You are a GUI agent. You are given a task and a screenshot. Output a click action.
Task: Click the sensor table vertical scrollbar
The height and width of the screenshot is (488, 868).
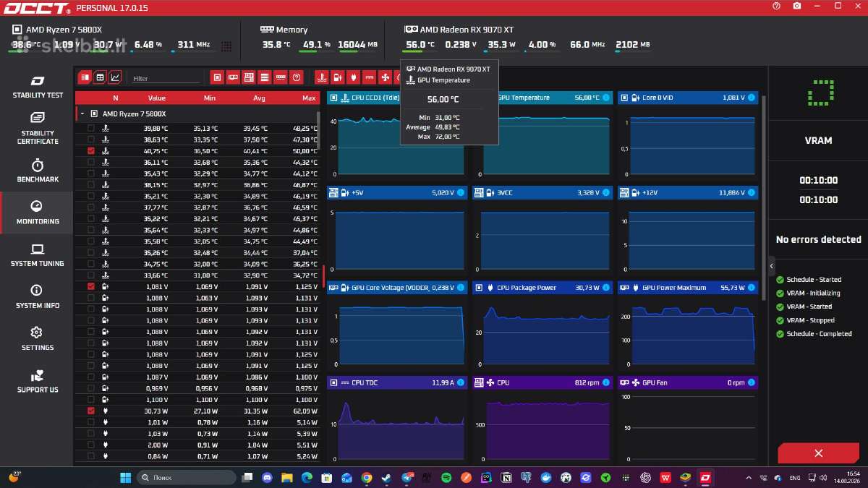click(x=319, y=130)
